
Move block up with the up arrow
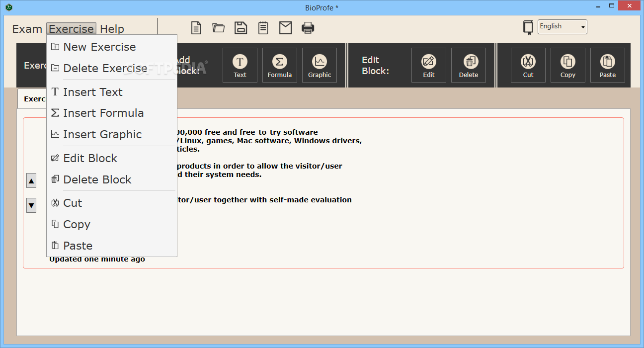tap(31, 181)
